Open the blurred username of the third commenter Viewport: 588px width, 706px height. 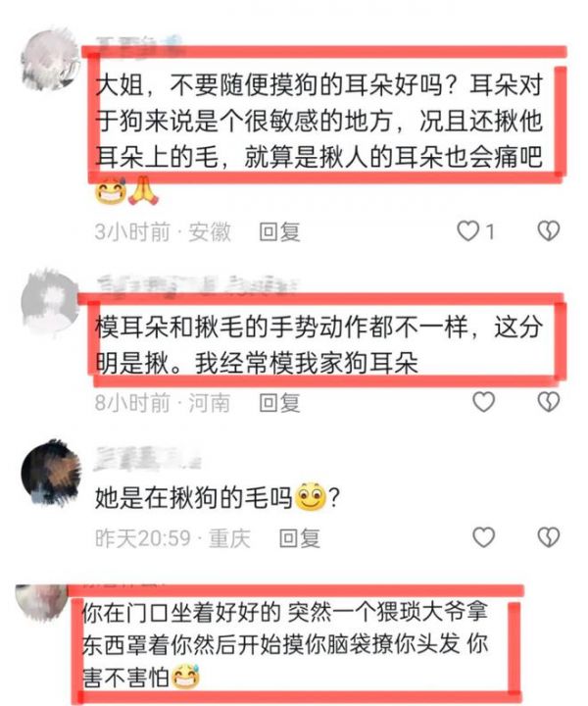(148, 459)
